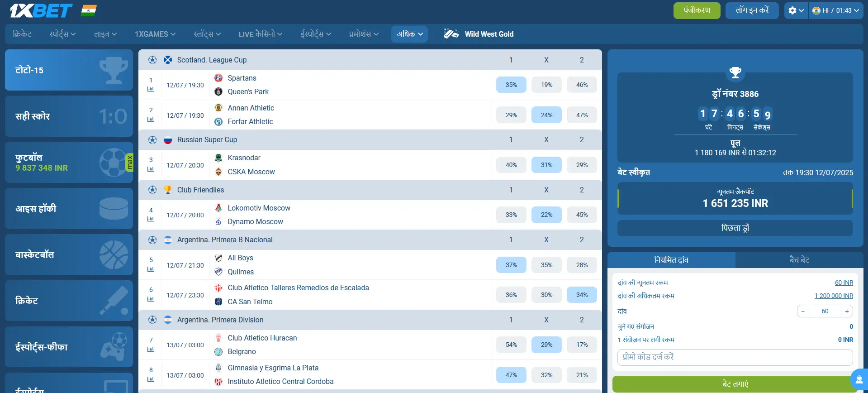Open the क्रिकेट top nav item
868x393 pixels.
pyautogui.click(x=22, y=34)
